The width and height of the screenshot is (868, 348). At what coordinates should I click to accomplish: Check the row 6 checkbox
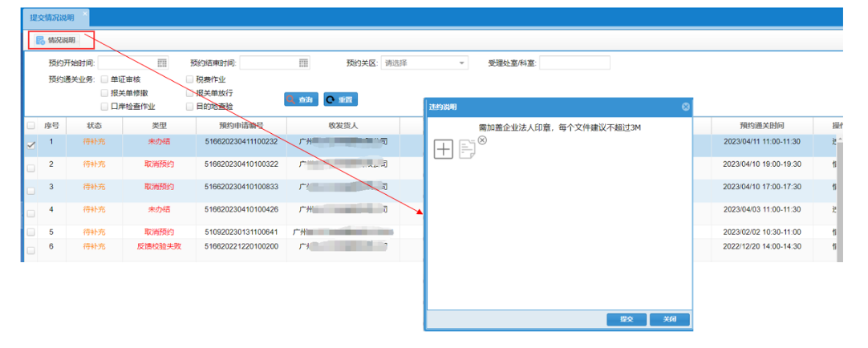pos(31,251)
